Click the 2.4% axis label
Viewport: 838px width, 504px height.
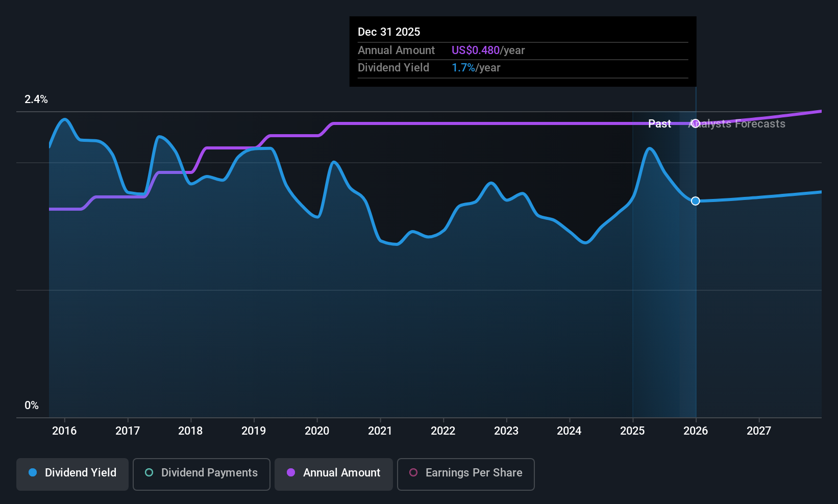point(36,99)
